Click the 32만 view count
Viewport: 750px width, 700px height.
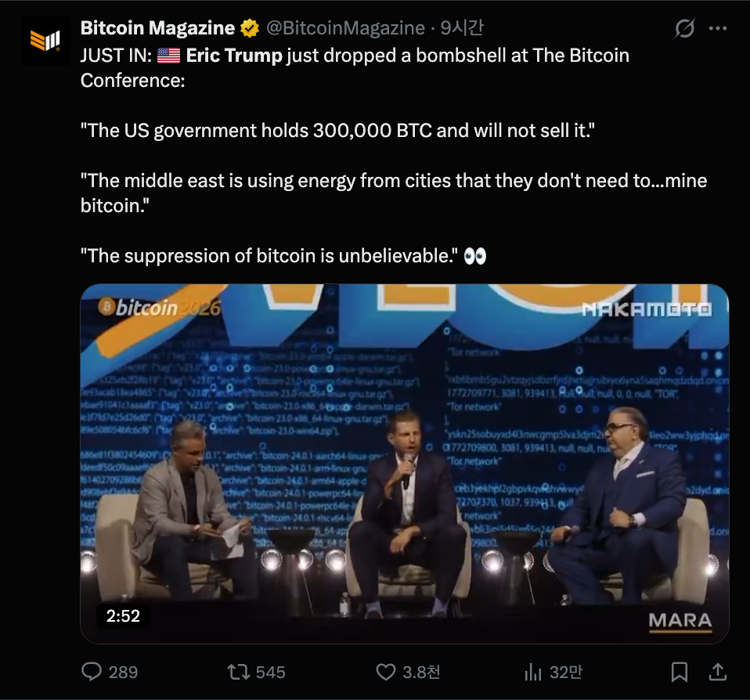(564, 672)
